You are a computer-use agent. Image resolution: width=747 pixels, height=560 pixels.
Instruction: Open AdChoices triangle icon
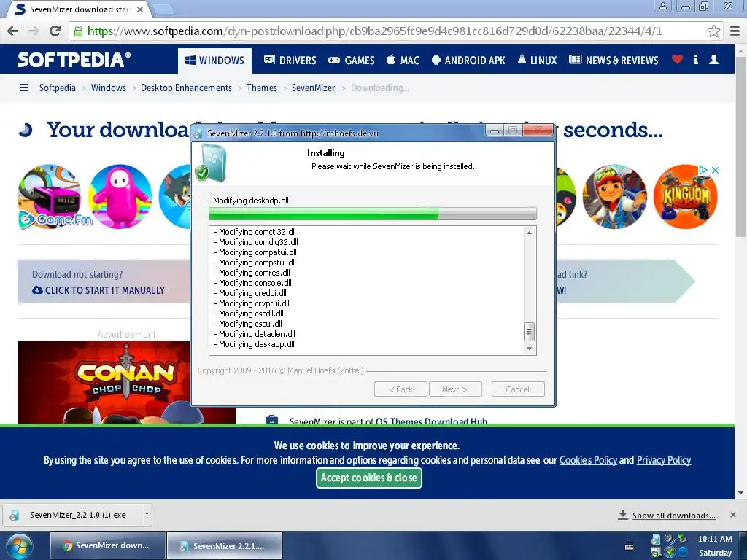point(703,170)
